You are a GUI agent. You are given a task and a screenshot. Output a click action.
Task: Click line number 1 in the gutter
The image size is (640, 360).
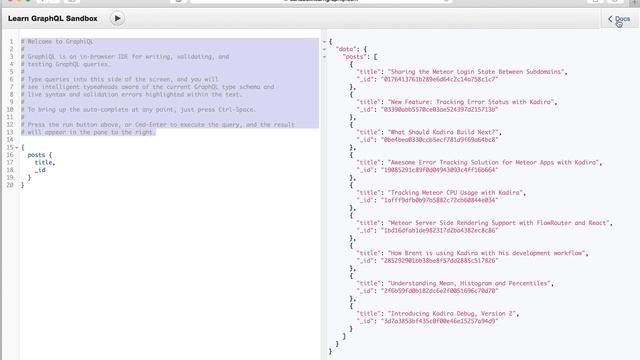click(11, 41)
